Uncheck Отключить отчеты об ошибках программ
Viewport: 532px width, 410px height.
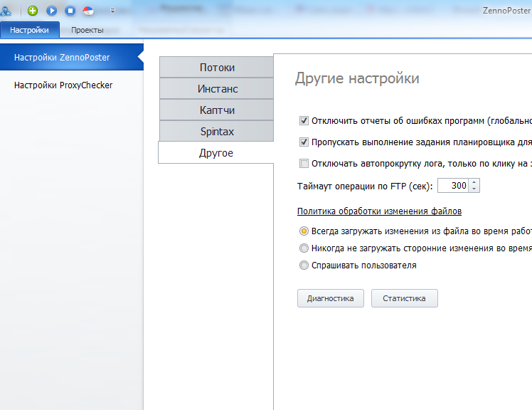click(x=304, y=120)
